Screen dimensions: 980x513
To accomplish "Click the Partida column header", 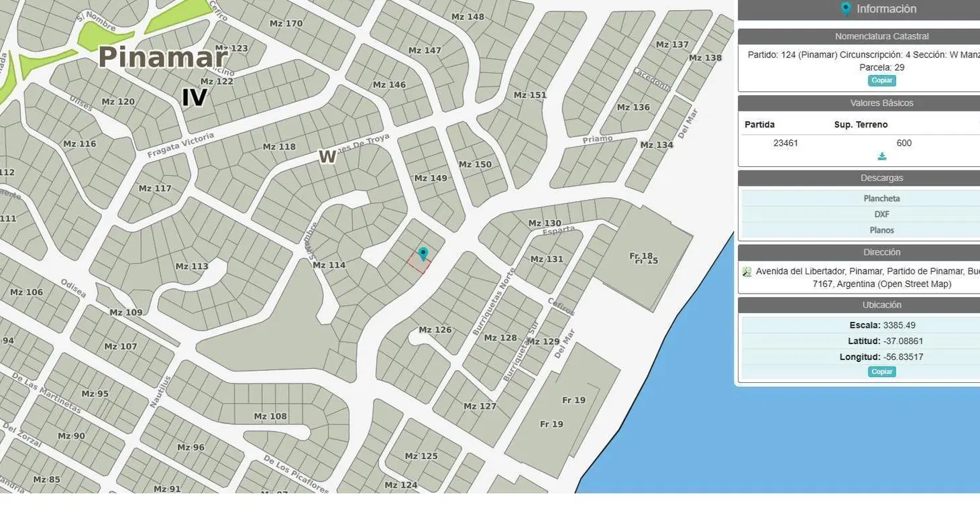I will click(759, 125).
